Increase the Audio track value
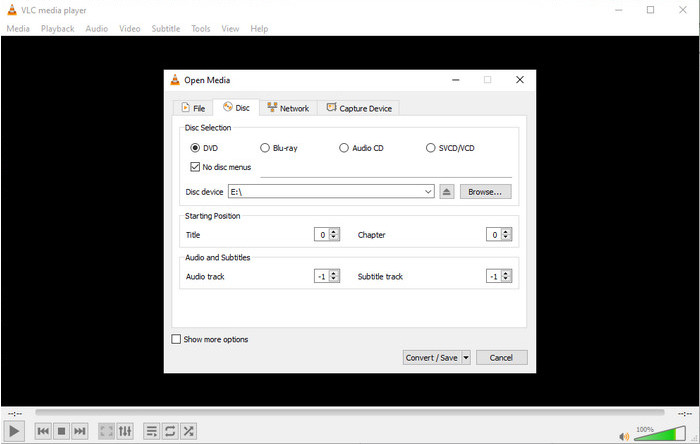This screenshot has height=444, width=700. point(334,273)
